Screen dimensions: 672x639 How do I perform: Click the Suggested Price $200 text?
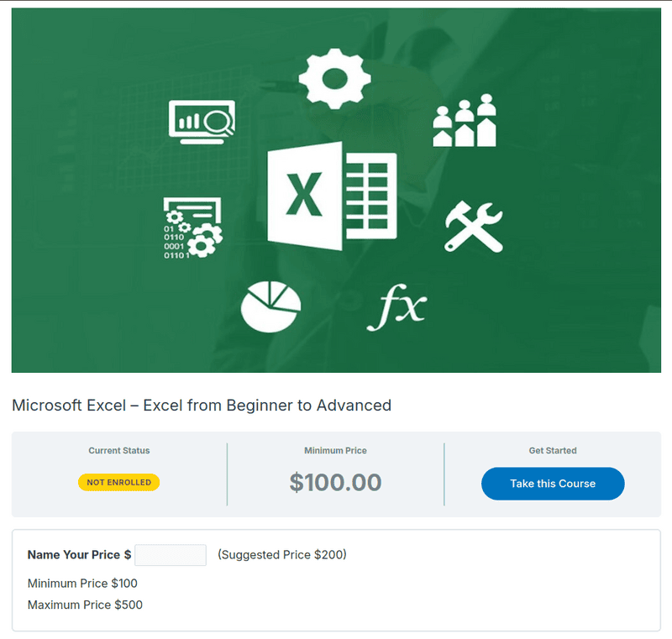pos(282,554)
